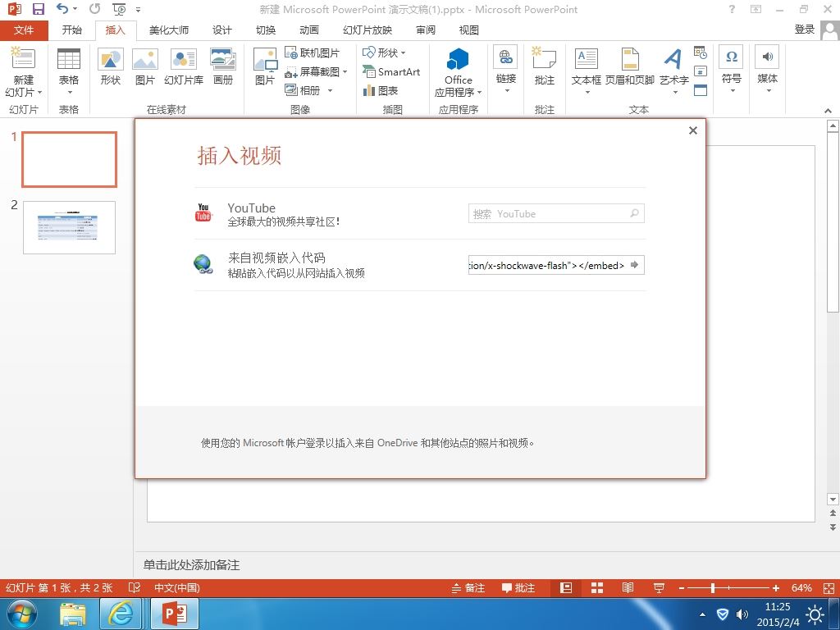Insert slide number
This screenshot has width=840, height=630.
tap(701, 71)
